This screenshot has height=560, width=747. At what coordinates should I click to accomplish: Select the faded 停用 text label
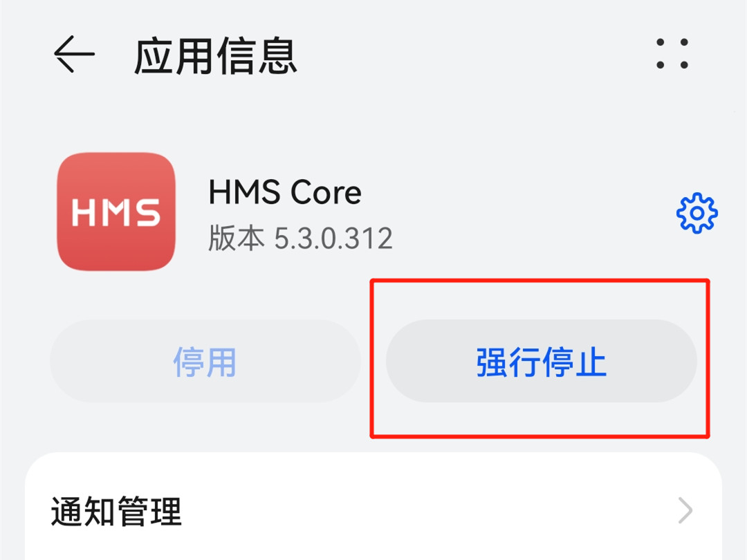(x=205, y=362)
